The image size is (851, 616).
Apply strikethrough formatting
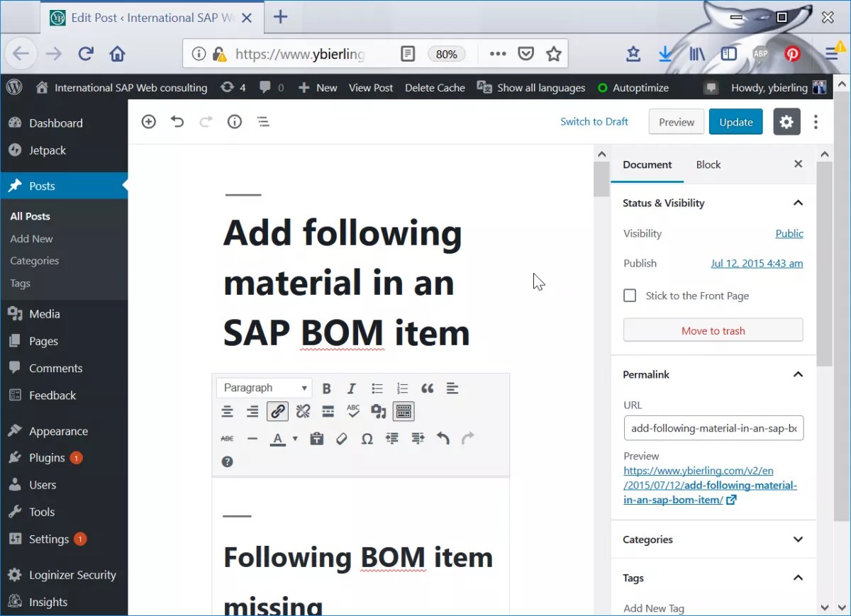[x=227, y=439]
